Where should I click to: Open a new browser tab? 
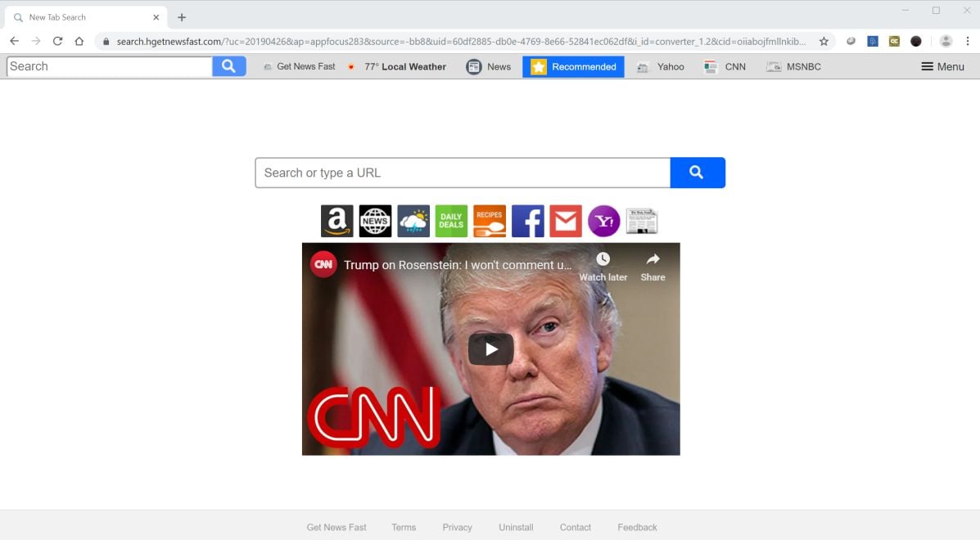click(182, 17)
